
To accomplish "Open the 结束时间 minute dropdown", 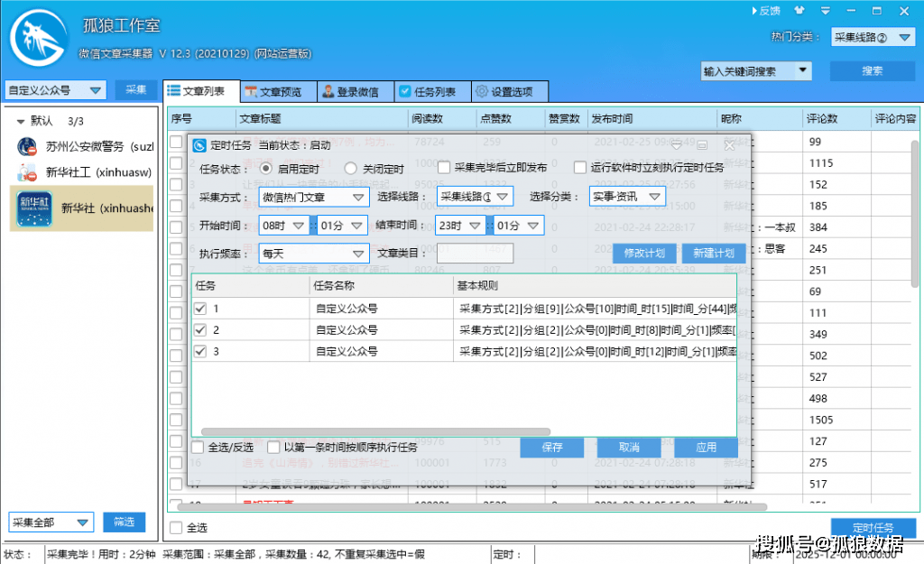I will tap(519, 225).
